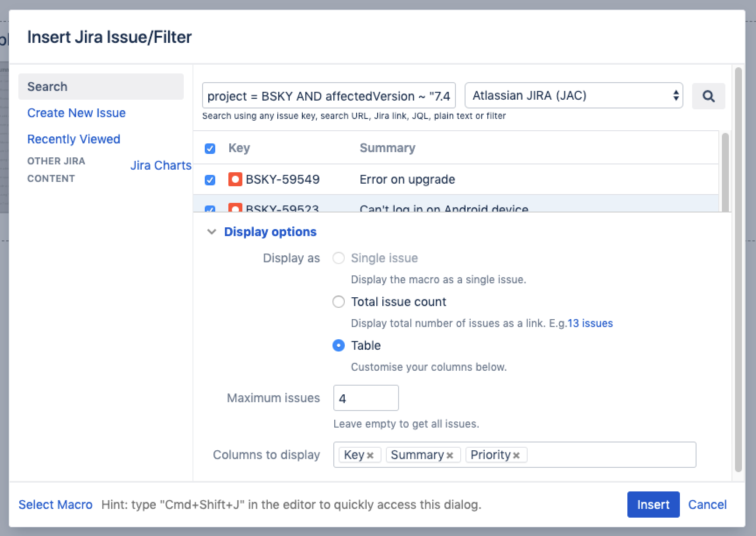Open the Search tab in sidebar
The width and height of the screenshot is (756, 536).
point(101,87)
